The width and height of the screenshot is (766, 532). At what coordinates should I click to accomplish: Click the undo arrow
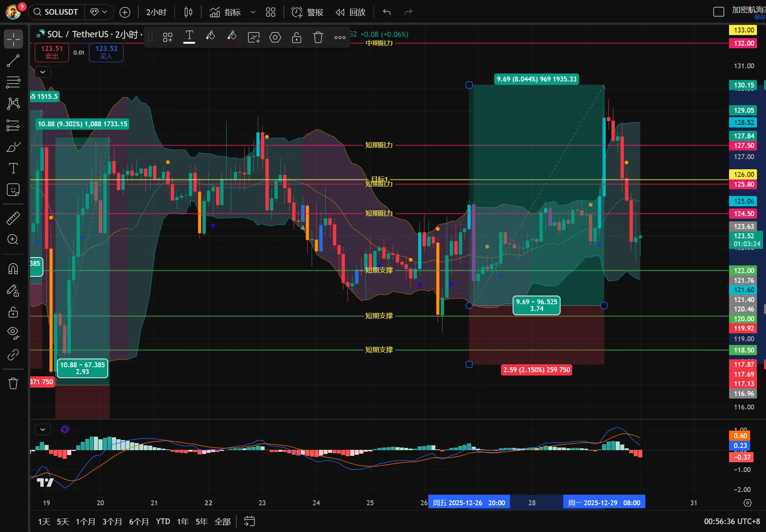coord(387,12)
